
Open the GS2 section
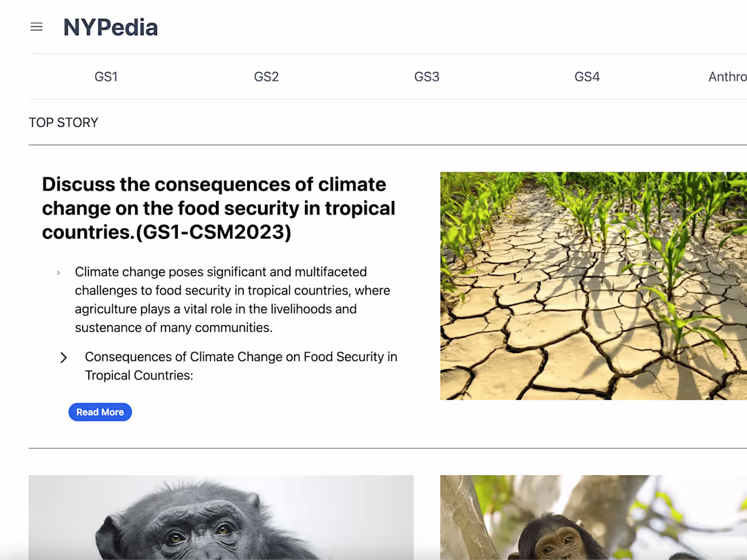coord(266,77)
